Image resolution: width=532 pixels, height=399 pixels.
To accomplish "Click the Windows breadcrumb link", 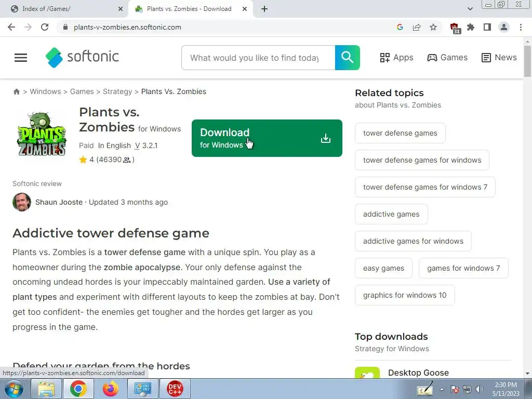I will pos(46,91).
